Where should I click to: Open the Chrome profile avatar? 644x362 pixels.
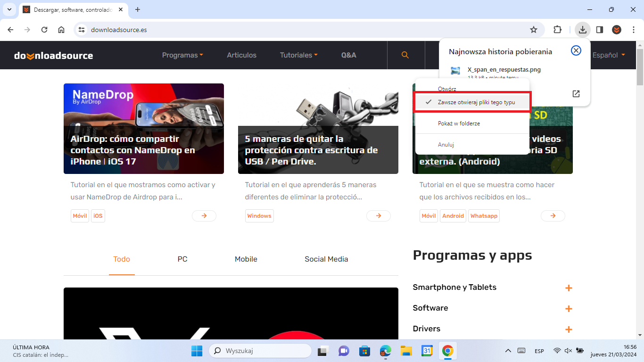point(617,30)
